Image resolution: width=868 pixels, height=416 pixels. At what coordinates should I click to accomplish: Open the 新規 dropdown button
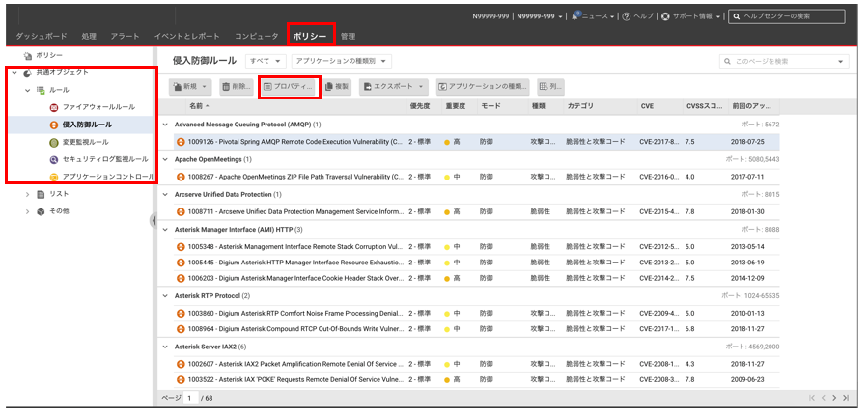tap(191, 87)
